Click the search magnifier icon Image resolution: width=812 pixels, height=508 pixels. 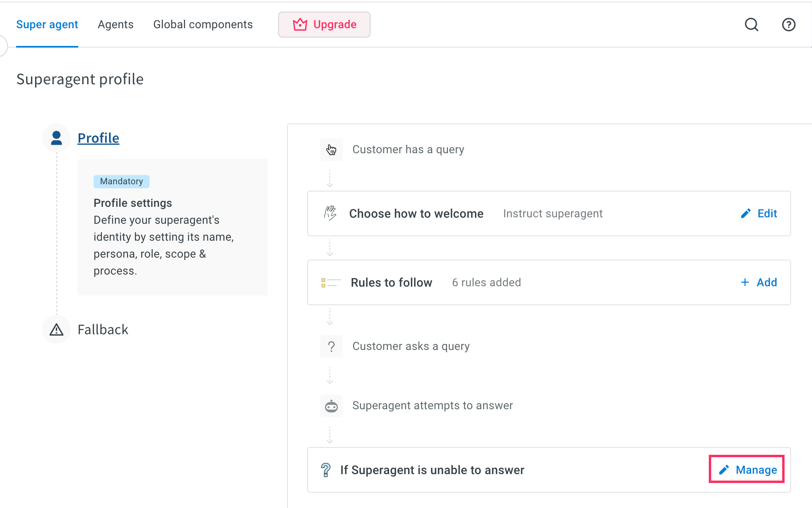751,25
